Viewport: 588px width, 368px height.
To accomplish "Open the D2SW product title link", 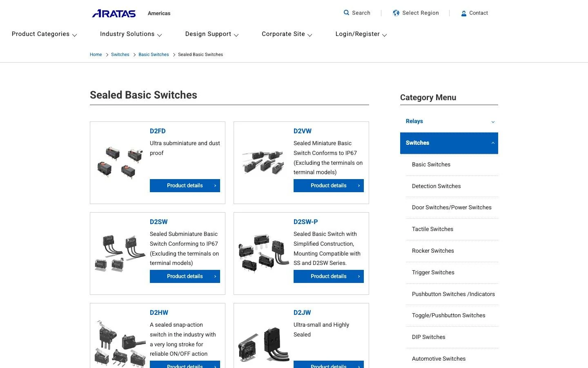I will click(x=159, y=222).
